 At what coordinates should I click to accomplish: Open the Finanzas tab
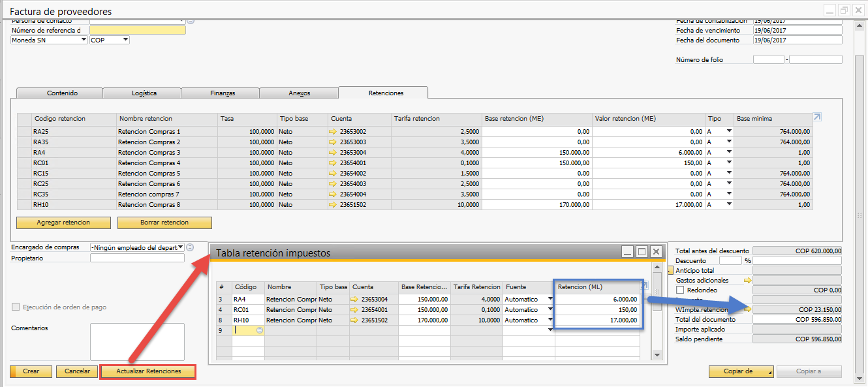pos(222,93)
